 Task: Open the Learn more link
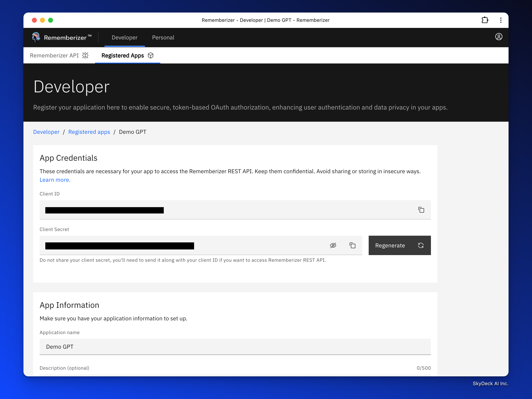click(x=55, y=180)
